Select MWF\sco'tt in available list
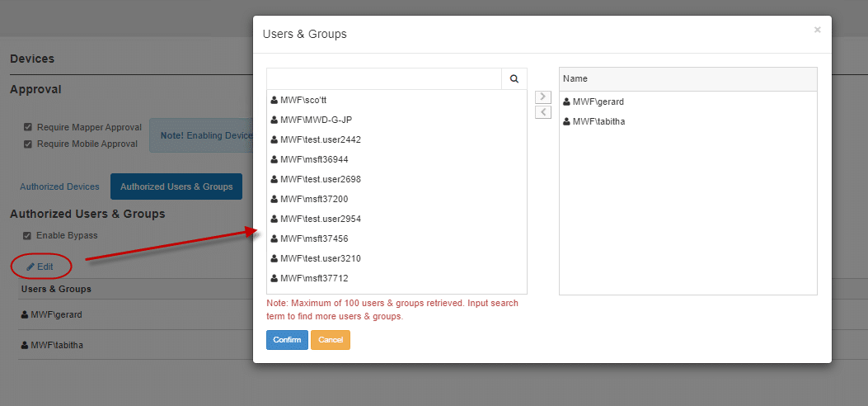 click(x=303, y=100)
